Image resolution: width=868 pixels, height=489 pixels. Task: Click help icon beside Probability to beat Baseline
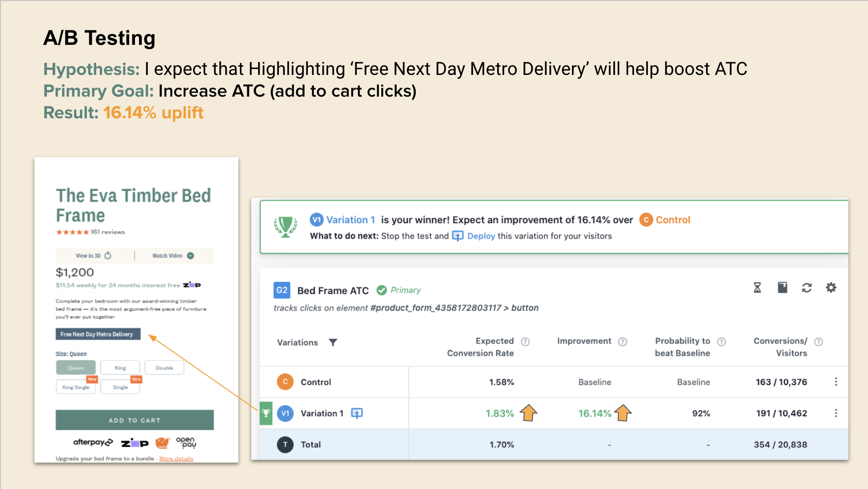pos(721,342)
